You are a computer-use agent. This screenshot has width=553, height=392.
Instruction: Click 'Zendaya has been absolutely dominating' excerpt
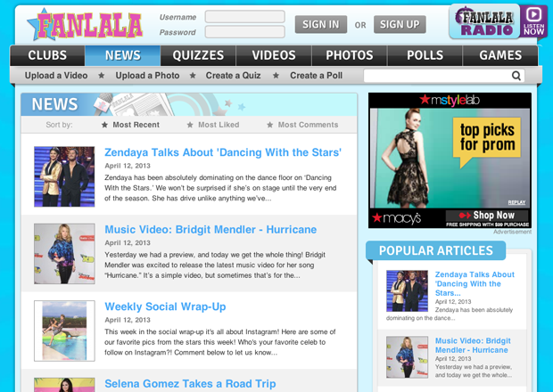click(x=220, y=188)
